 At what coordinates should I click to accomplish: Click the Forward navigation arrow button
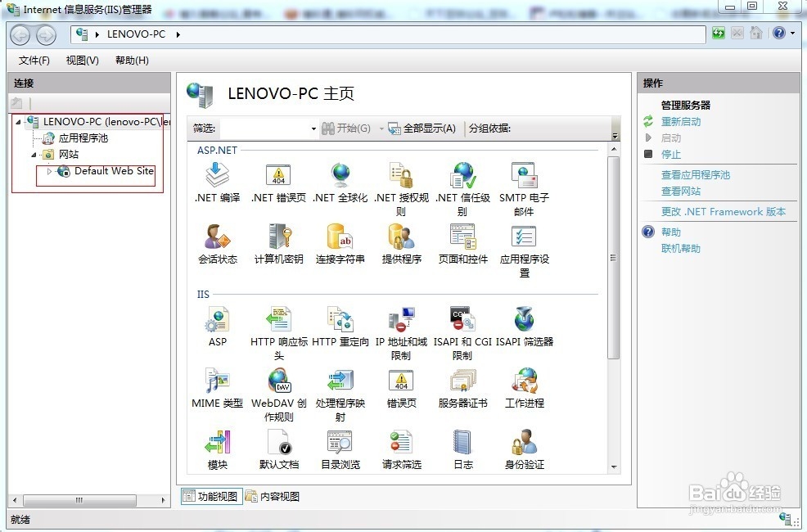pyautogui.click(x=47, y=35)
